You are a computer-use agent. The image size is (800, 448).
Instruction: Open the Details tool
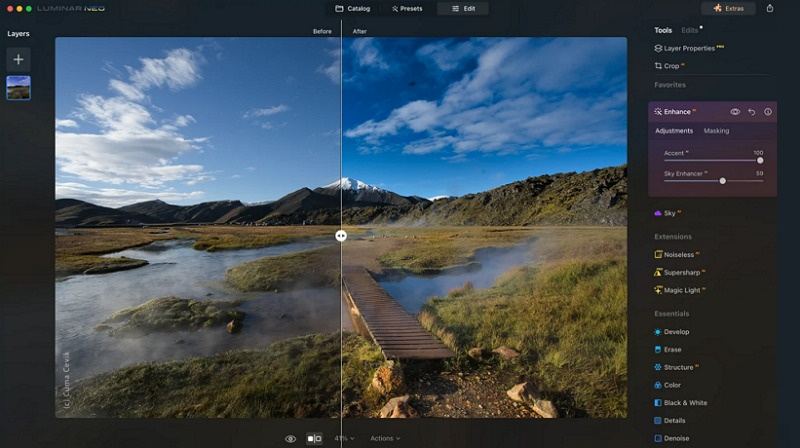669,421
